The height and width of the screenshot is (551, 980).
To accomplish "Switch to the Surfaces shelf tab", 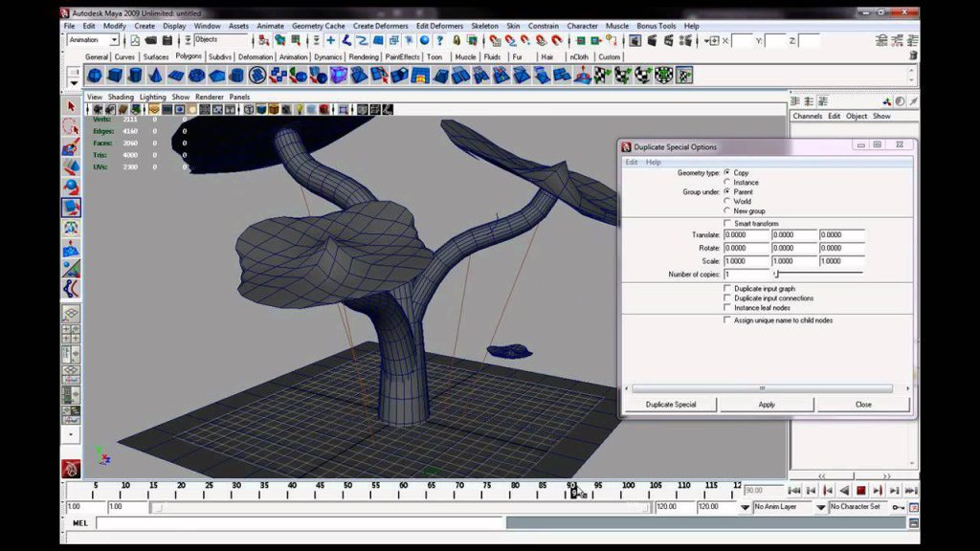I will point(156,56).
